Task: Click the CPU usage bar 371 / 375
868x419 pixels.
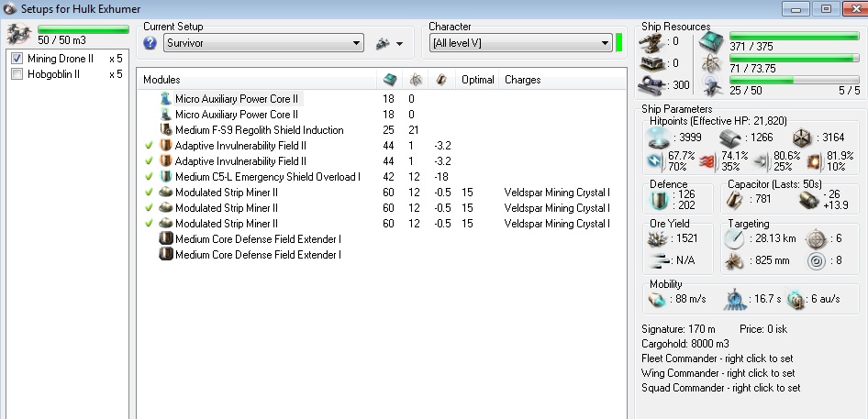Action: pos(795,36)
